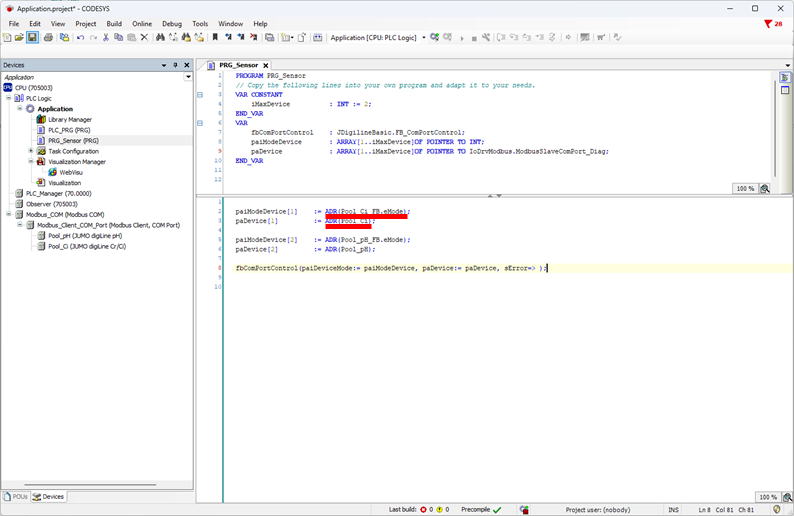Select Pool_Ci (JUMO digiLine Cr/Ci) device
794x516 pixels.
87,246
